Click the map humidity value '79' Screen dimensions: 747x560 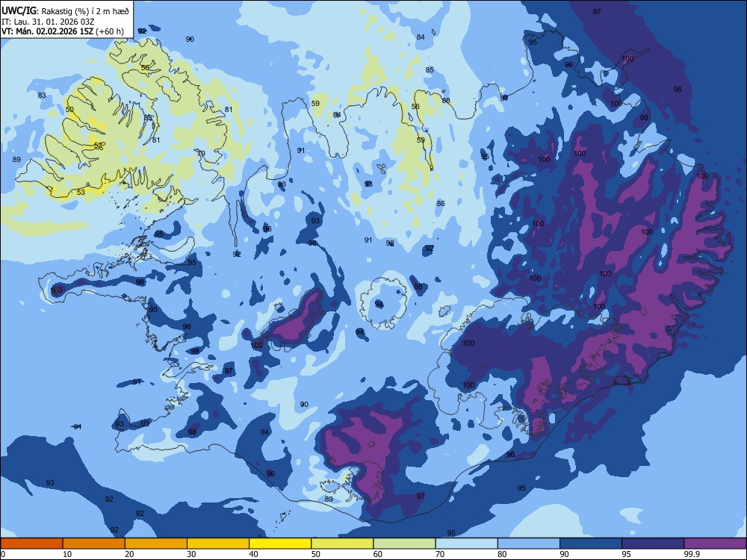coord(201,153)
